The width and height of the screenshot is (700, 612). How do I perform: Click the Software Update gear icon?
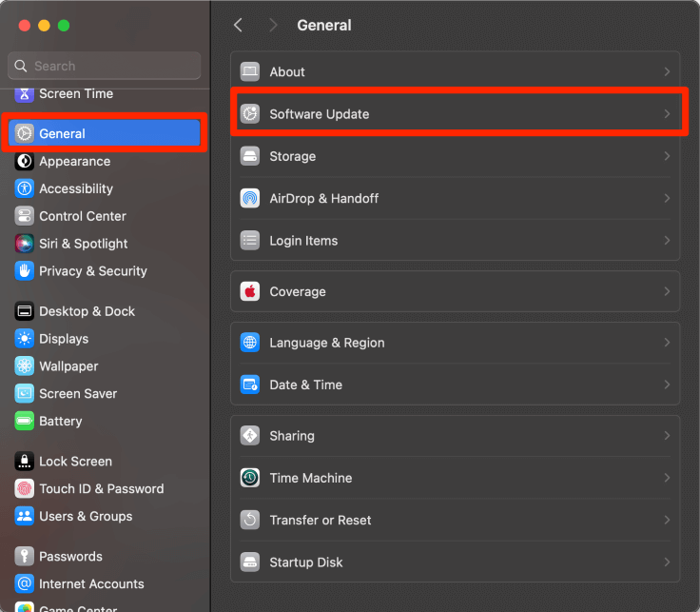point(250,114)
